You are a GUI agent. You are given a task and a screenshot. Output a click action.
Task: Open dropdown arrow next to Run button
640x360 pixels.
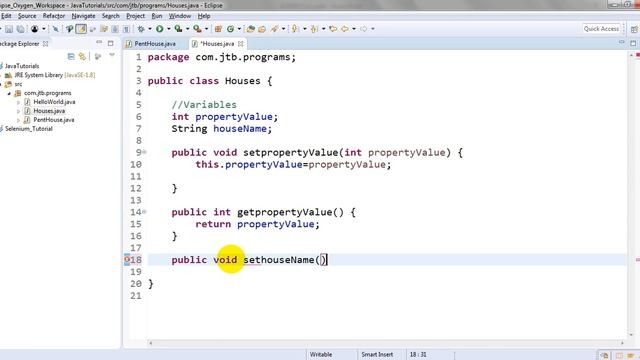click(x=168, y=29)
